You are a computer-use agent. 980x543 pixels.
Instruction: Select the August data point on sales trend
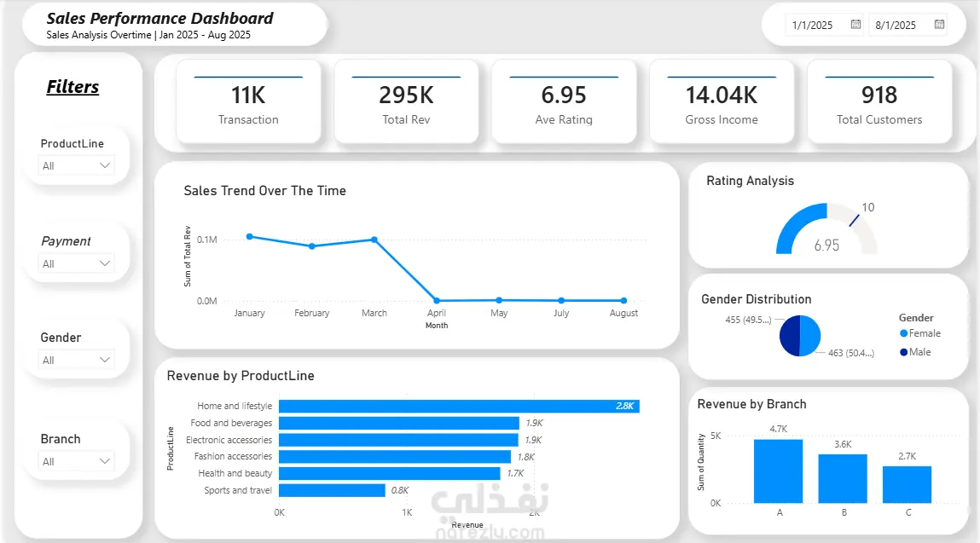coord(623,301)
